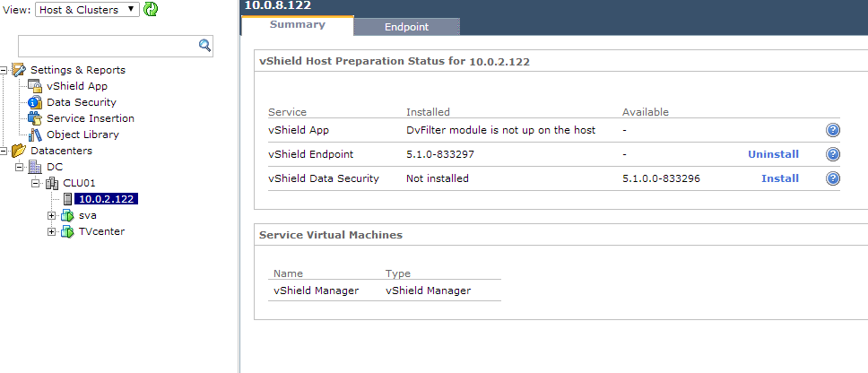Click the magnifier search icon
The width and height of the screenshot is (868, 373).
[204, 46]
